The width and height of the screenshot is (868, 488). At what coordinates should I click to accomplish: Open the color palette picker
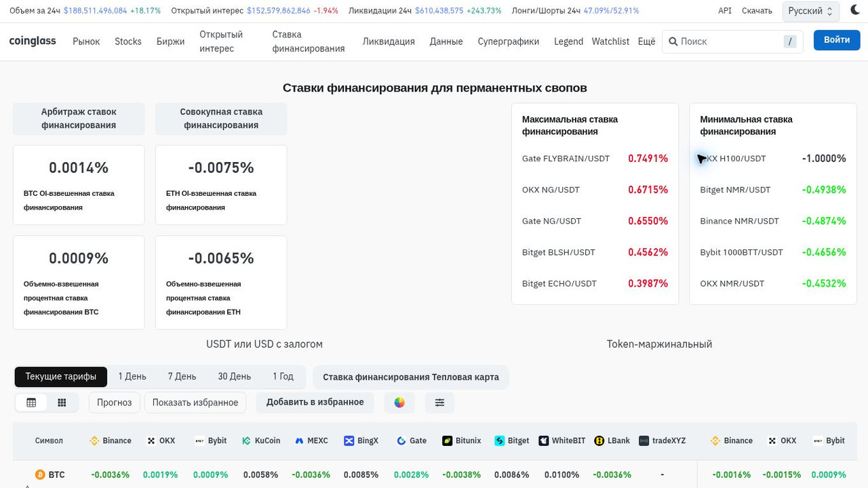399,403
